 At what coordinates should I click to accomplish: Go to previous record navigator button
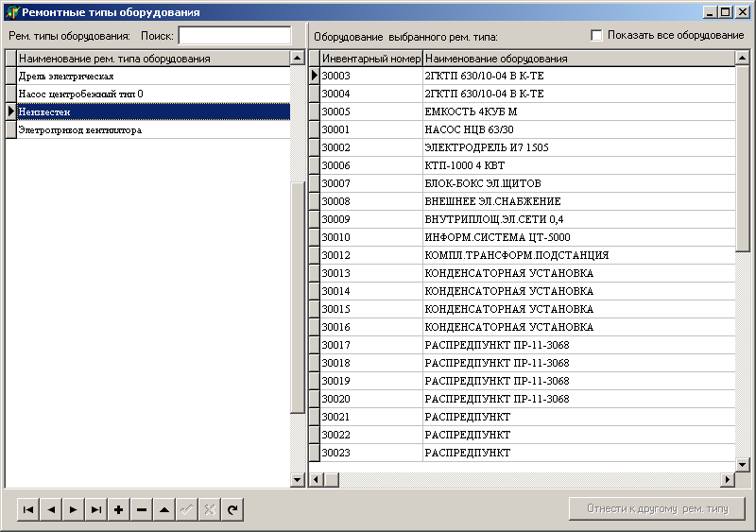click(x=51, y=509)
